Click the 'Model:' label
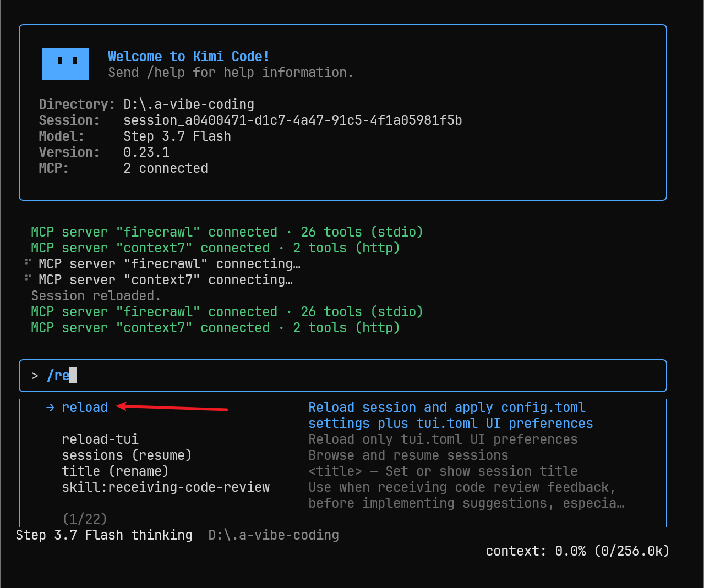The image size is (704, 588). point(62,136)
